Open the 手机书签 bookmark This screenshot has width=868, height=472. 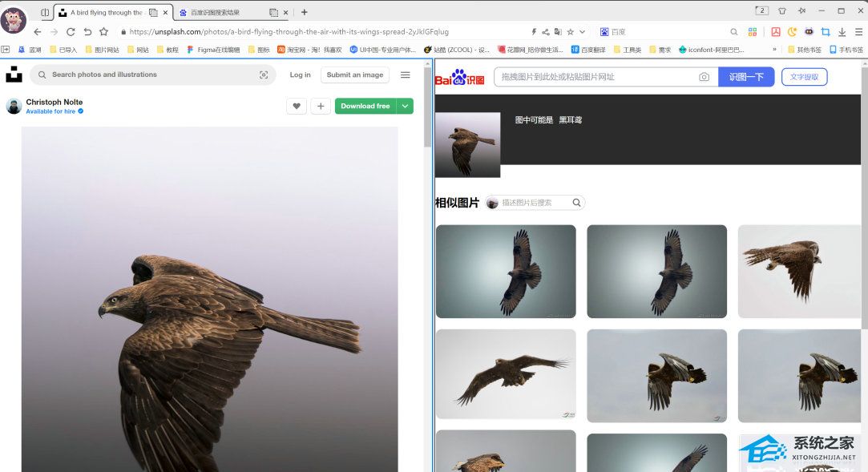[x=846, y=50]
